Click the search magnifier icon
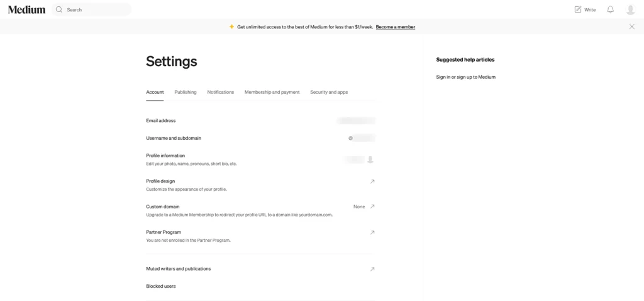 59,9
